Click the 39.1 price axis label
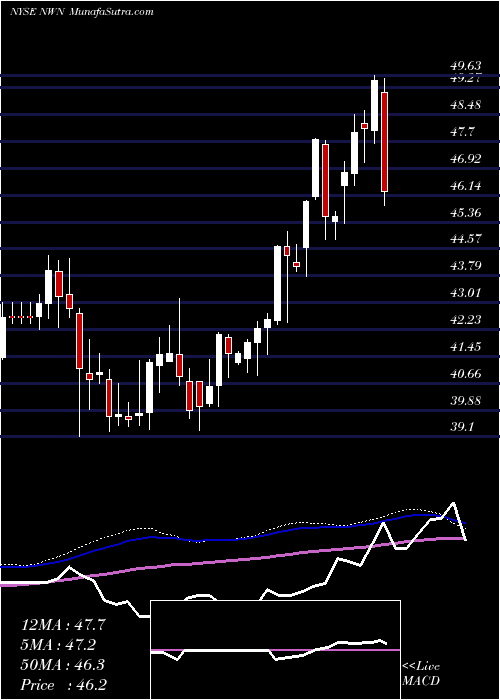This screenshot has width=500, height=700. click(x=462, y=427)
